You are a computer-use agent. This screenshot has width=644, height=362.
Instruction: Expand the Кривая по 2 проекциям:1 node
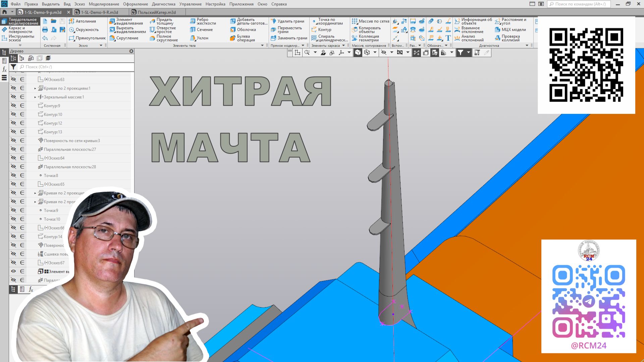(35, 88)
